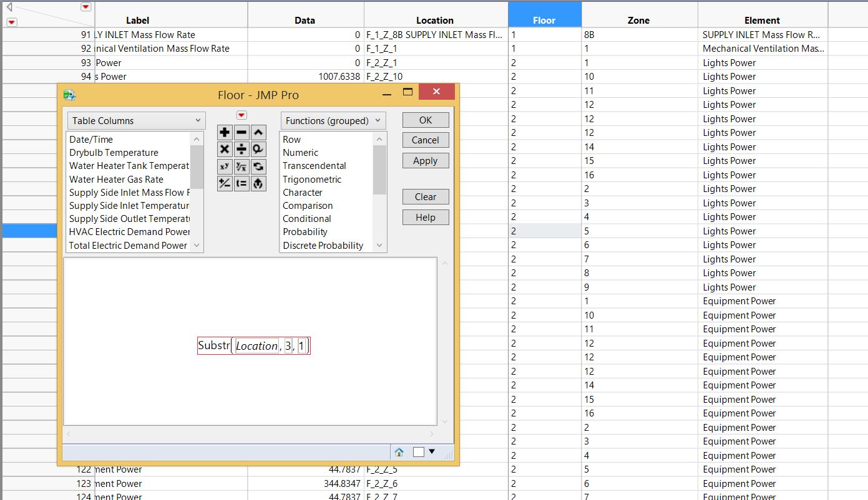Image resolution: width=868 pixels, height=500 pixels.
Task: Click the caret insert-element keypad button
Action: [x=258, y=132]
